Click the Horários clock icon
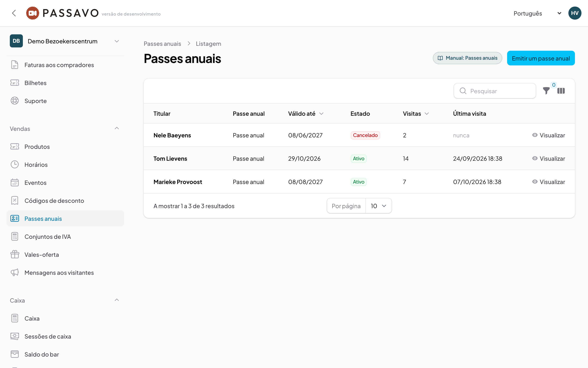This screenshot has height=368, width=588. pos(14,165)
